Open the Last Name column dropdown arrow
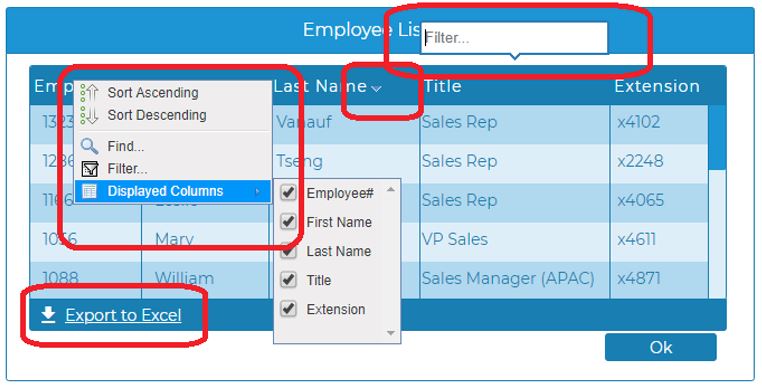762x387 pixels. pos(376,88)
